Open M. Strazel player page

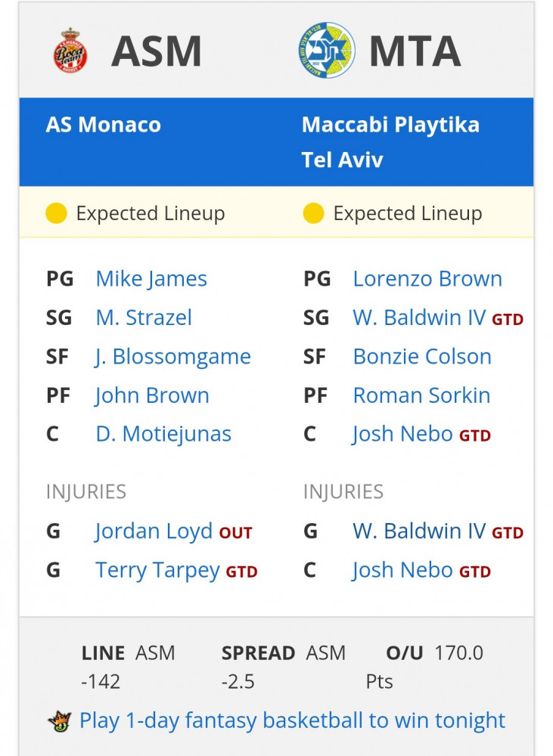pos(143,318)
